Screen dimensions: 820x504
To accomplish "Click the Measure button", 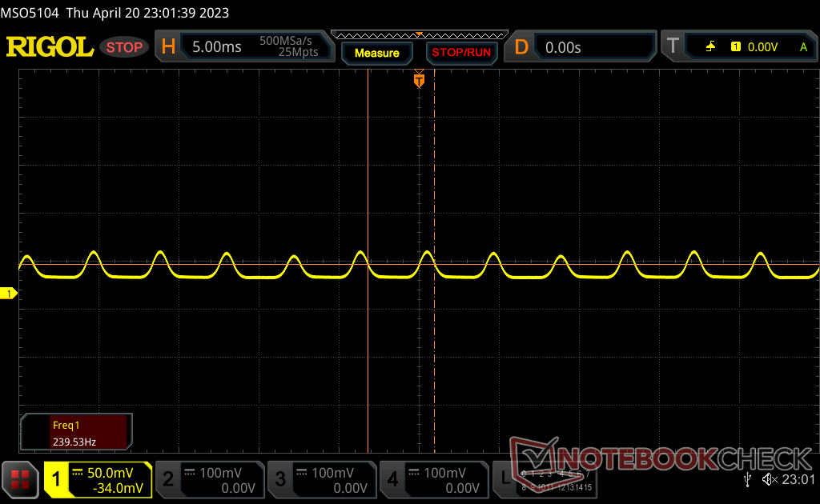I will click(376, 53).
